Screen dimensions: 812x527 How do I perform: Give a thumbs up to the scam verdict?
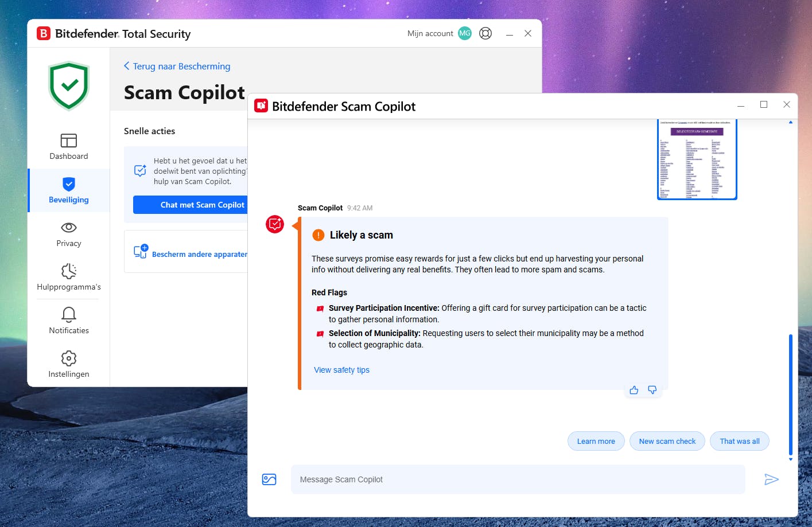tap(634, 389)
